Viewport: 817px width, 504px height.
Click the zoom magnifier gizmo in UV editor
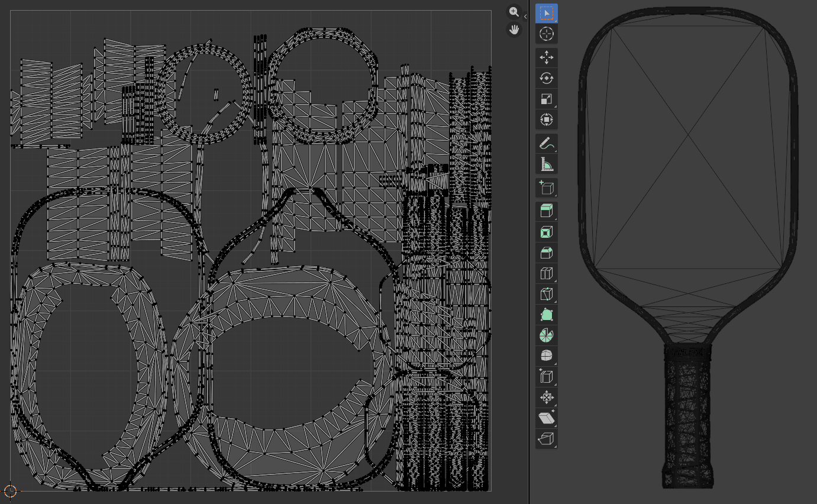point(514,11)
